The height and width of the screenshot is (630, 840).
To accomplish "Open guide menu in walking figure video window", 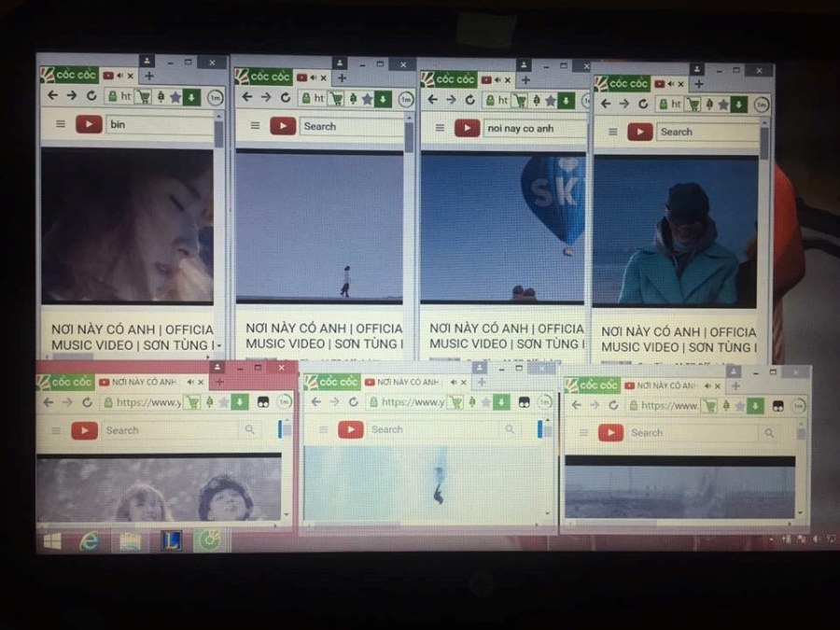I will 255,125.
